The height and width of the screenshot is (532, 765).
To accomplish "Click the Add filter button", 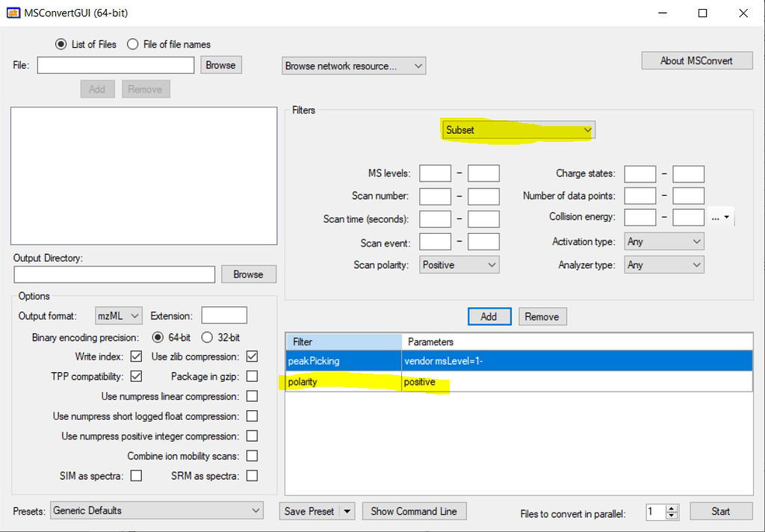I will (x=489, y=316).
